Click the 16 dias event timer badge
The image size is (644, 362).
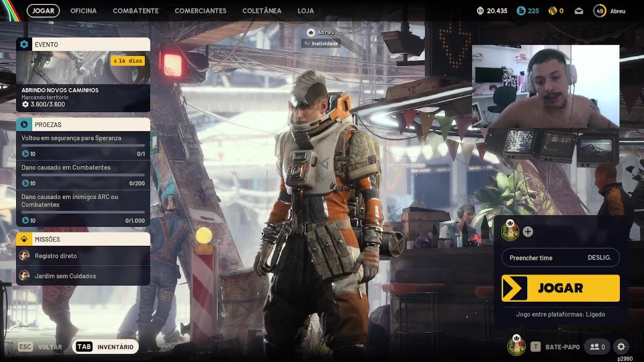coord(128,61)
